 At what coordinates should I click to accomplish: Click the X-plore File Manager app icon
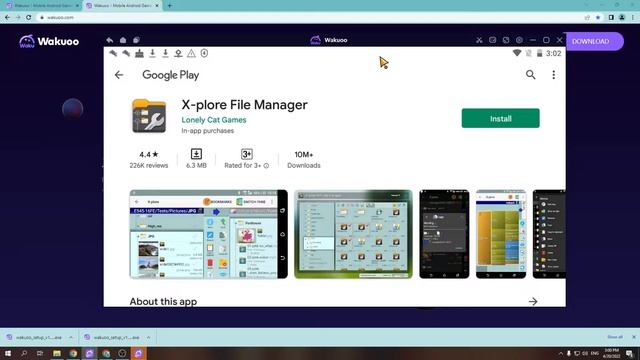(x=149, y=116)
